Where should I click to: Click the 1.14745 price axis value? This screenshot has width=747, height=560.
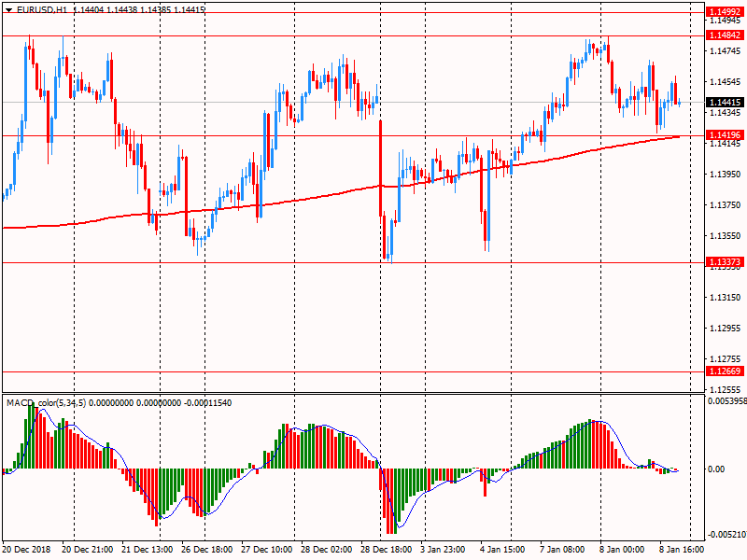[x=725, y=51]
